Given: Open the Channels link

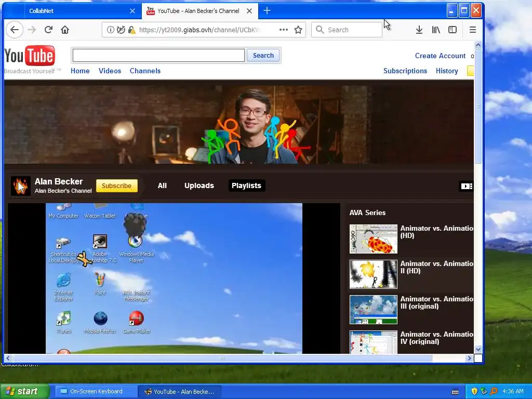Looking at the screenshot, I should click(x=145, y=71).
